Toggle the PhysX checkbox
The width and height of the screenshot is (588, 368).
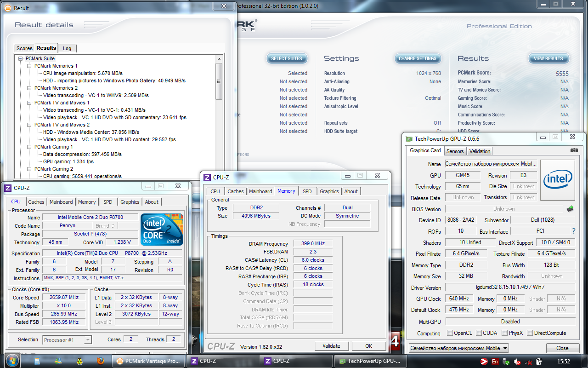tap(505, 333)
